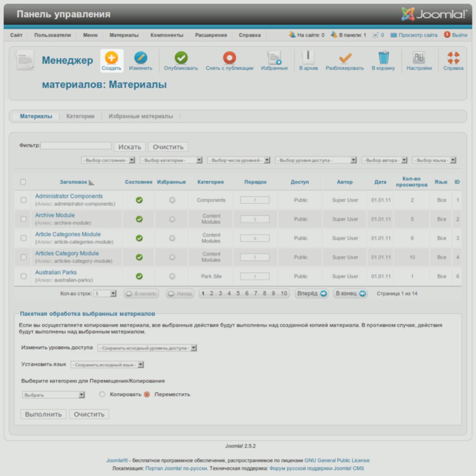Switch to the Категории (Categories) tab
The height and width of the screenshot is (476, 476).
tap(80, 116)
